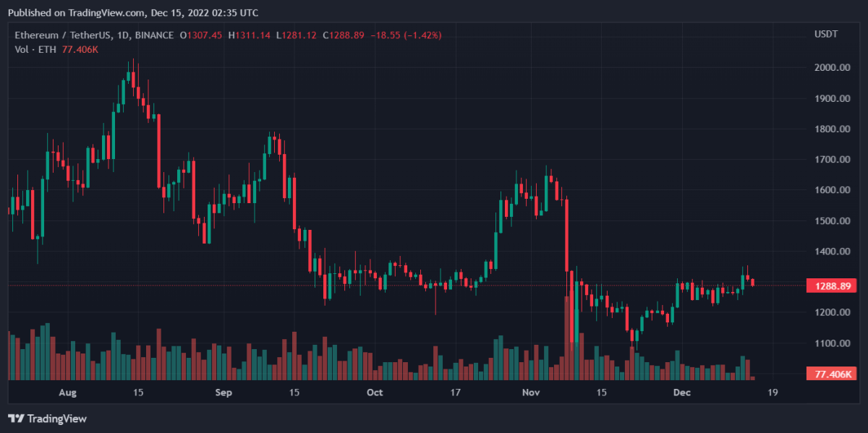Click the Sep label on time axis
The image size is (868, 433).
224,393
